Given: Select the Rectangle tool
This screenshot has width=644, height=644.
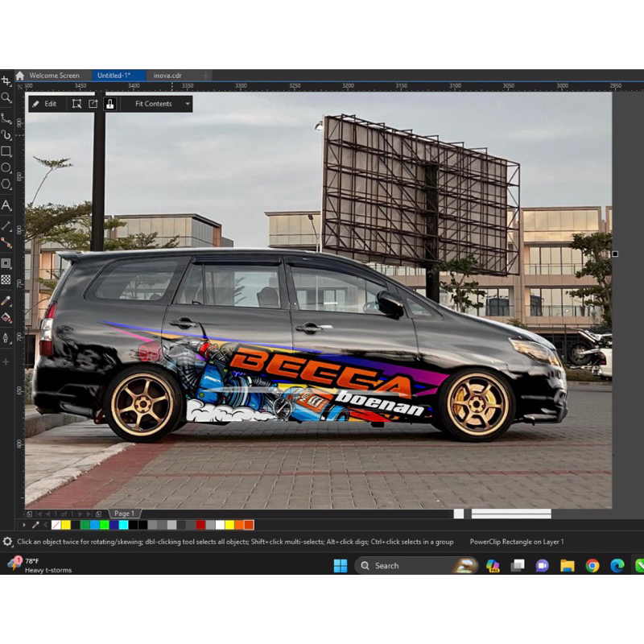Looking at the screenshot, I should (6, 151).
